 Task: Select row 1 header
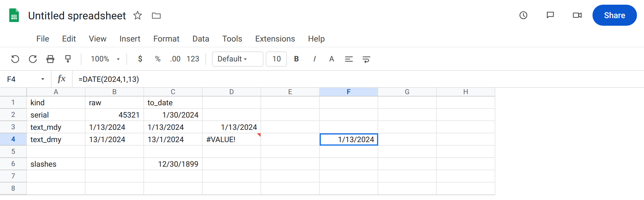pos(13,102)
